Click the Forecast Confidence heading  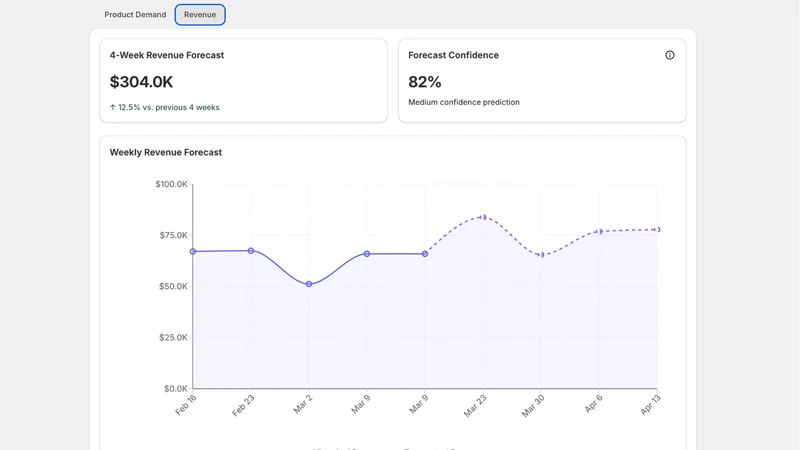pyautogui.click(x=454, y=55)
